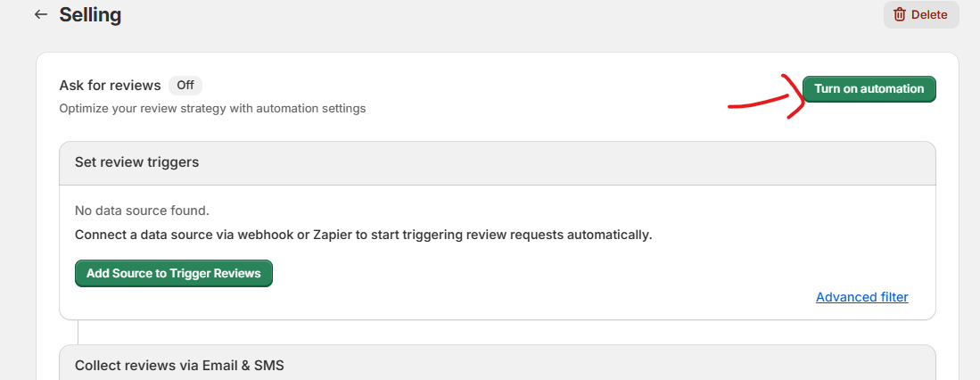
Task: Click the Connect a data source instruction text
Action: point(363,235)
